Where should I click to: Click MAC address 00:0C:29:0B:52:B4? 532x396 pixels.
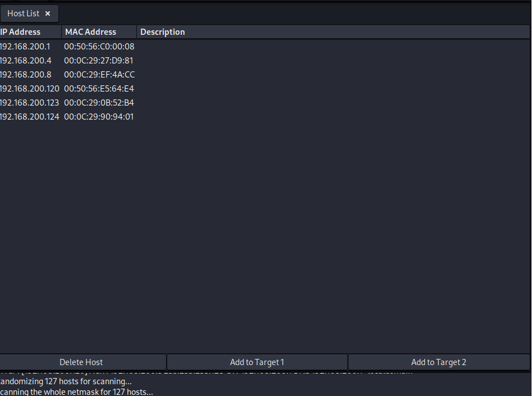pos(99,103)
